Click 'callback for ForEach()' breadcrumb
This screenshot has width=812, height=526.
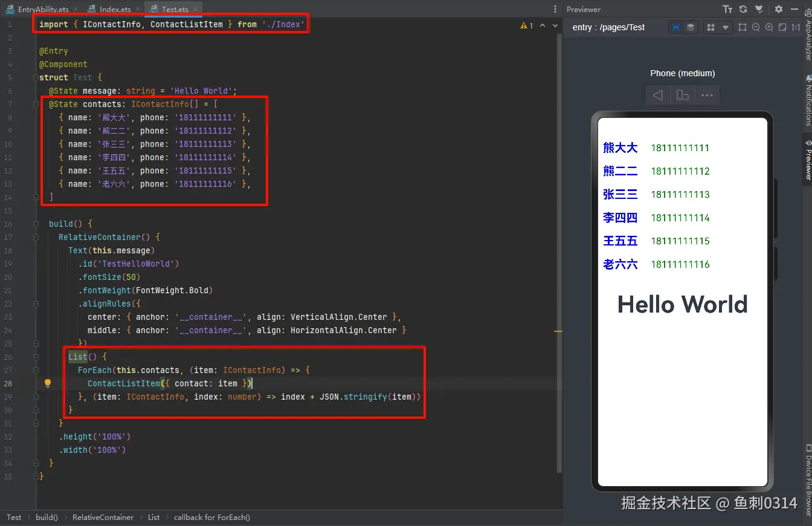(x=212, y=518)
